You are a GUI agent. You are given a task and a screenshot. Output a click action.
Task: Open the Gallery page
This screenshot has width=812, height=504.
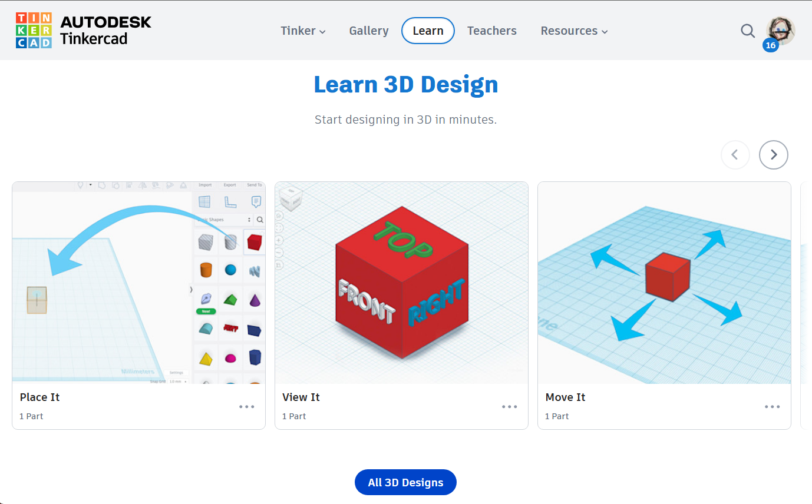(x=369, y=31)
